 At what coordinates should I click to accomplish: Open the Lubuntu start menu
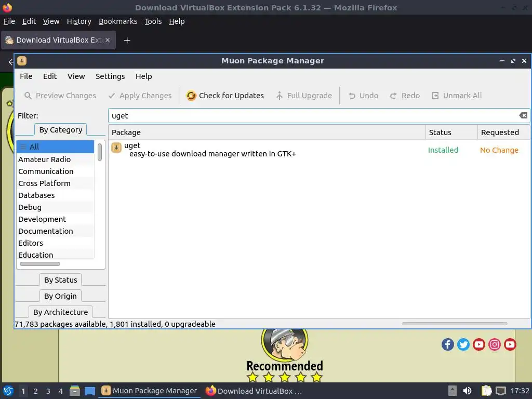tap(8, 391)
